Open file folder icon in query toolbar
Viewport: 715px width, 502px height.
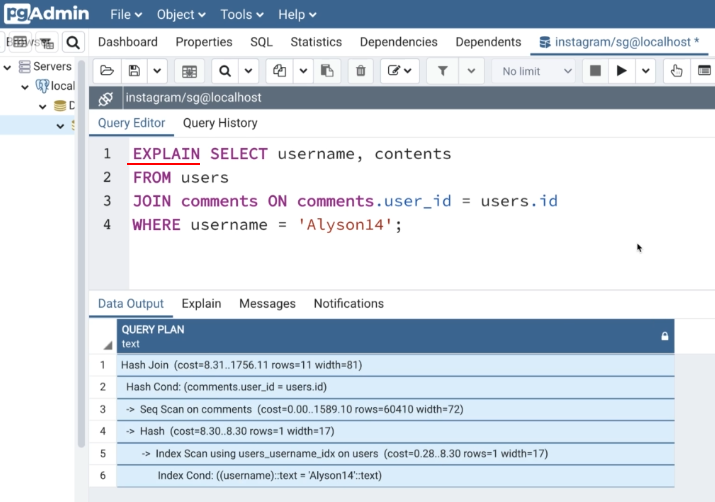pyautogui.click(x=107, y=71)
